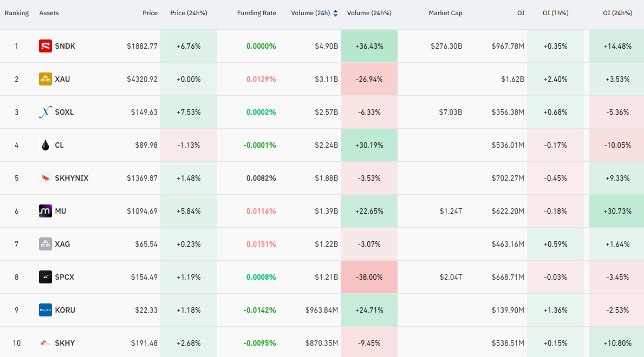
Task: Toggle Volume (24h) sort arrows
Action: point(336,13)
